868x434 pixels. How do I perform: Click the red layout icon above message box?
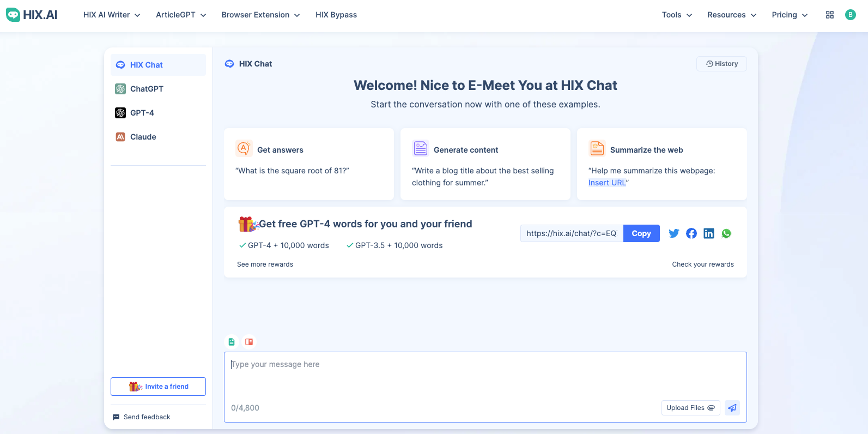(x=249, y=342)
